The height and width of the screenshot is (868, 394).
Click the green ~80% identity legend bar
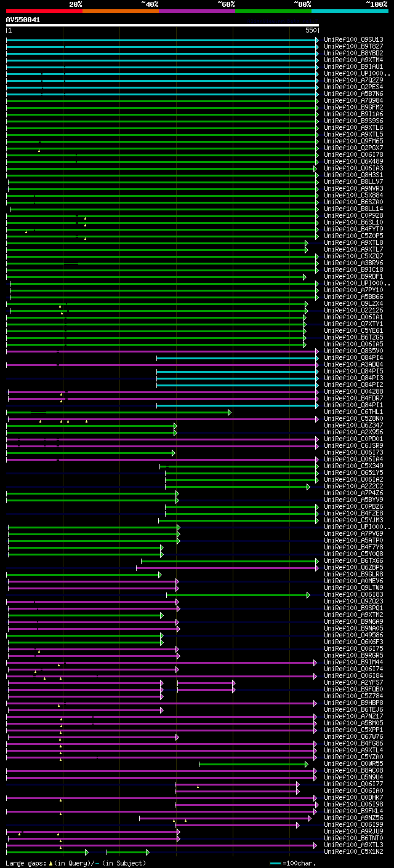point(273,11)
